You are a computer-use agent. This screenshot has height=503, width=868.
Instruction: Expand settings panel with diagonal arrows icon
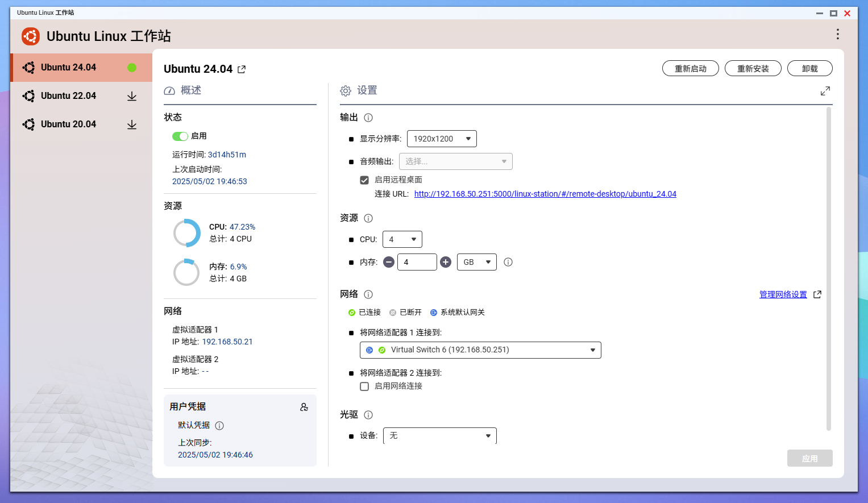[825, 91]
